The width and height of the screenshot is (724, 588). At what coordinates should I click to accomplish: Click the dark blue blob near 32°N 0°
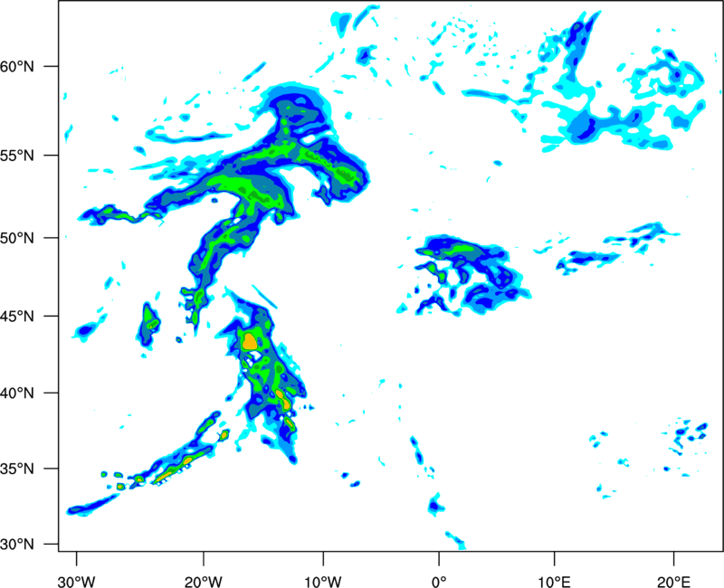[x=433, y=506]
